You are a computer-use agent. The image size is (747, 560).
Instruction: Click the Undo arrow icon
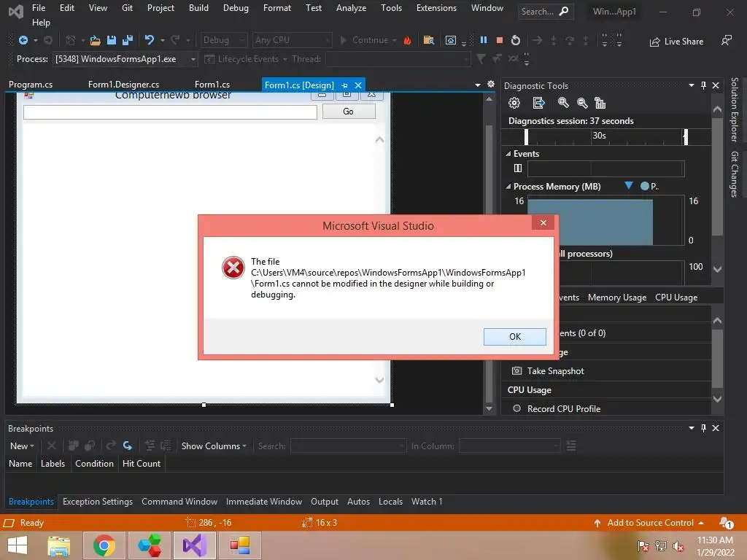150,41
